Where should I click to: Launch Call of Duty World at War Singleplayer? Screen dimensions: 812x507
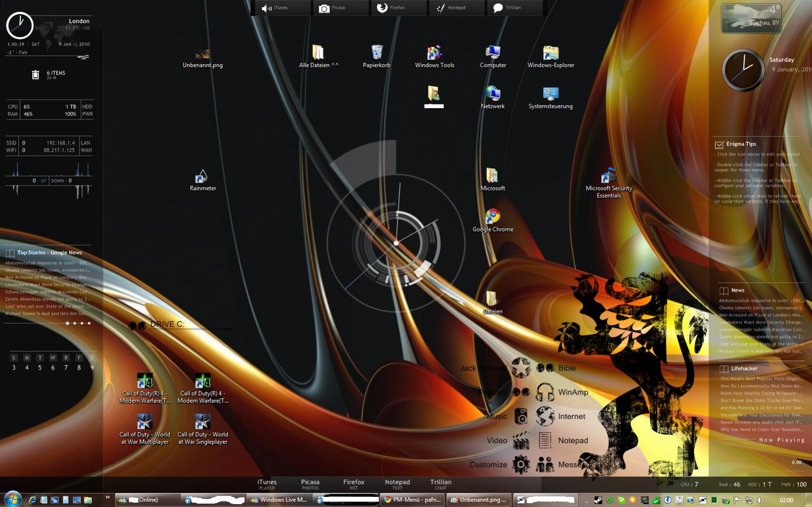coord(203,429)
